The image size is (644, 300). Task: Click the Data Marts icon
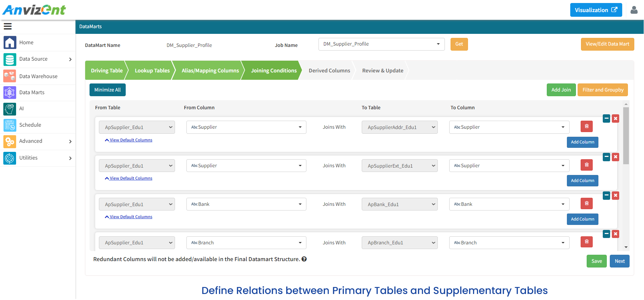10,93
